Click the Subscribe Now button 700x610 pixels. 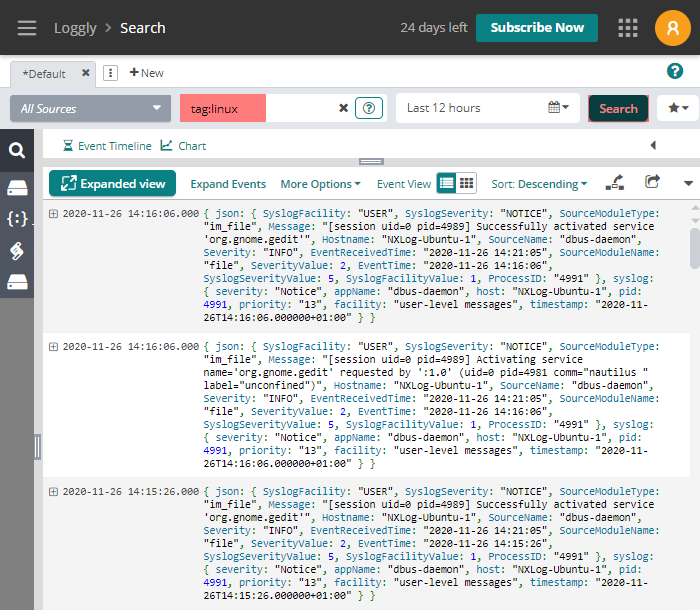point(537,28)
